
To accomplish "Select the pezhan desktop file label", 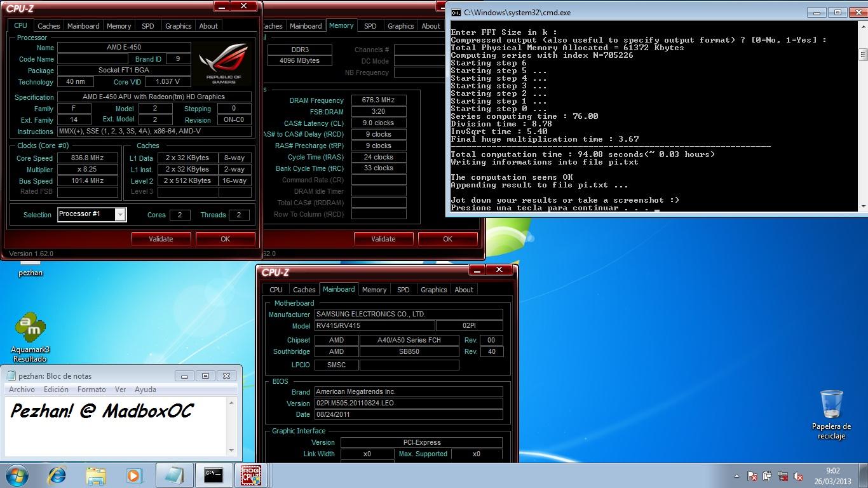I will click(x=31, y=273).
